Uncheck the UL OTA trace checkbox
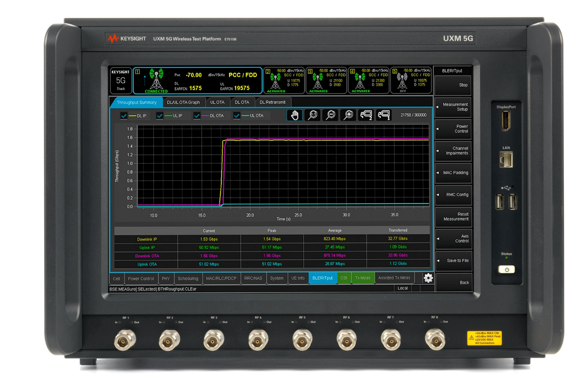The width and height of the screenshot is (588, 382). [x=236, y=115]
